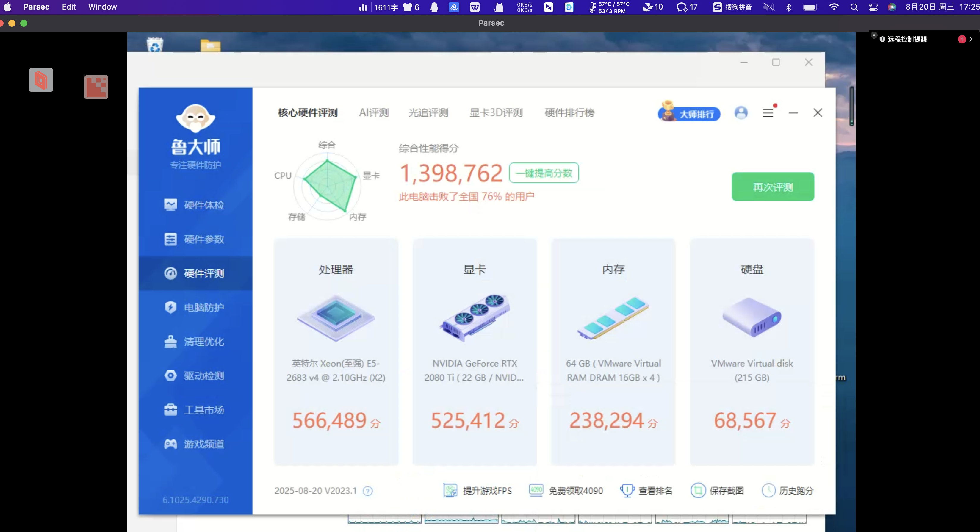Open the 硬件排行榜 rankings tab
Image resolution: width=980 pixels, height=532 pixels.
(569, 113)
